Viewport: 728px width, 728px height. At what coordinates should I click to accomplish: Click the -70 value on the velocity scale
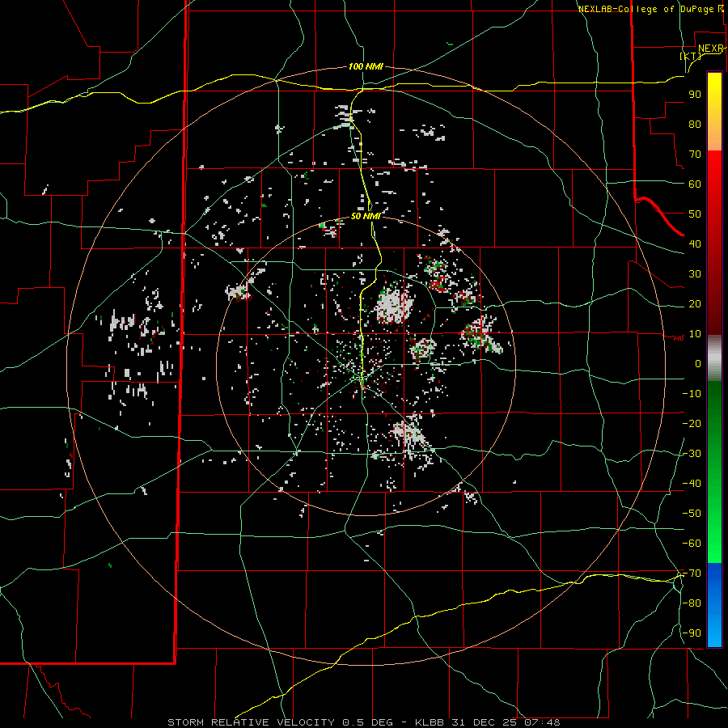(x=692, y=574)
